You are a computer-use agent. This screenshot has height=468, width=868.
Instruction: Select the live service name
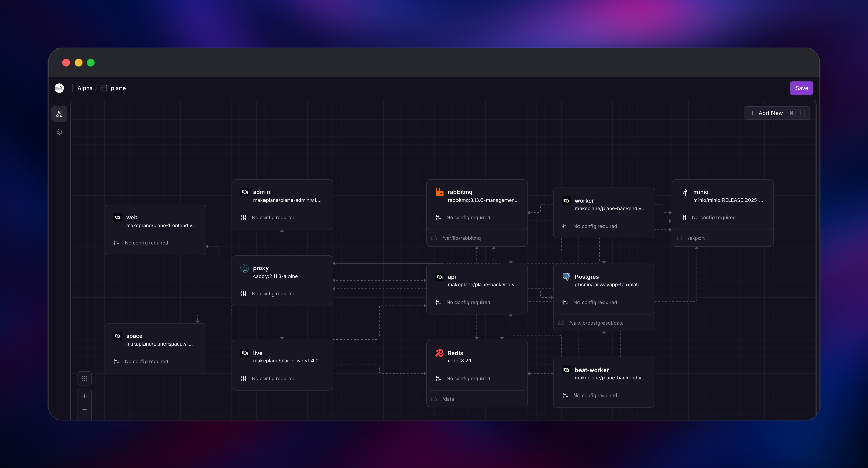[x=258, y=353]
